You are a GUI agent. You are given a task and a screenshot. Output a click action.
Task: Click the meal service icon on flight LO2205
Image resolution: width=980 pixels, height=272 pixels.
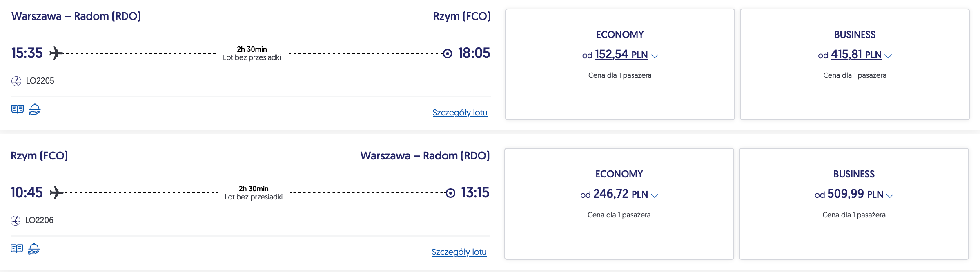click(x=35, y=109)
